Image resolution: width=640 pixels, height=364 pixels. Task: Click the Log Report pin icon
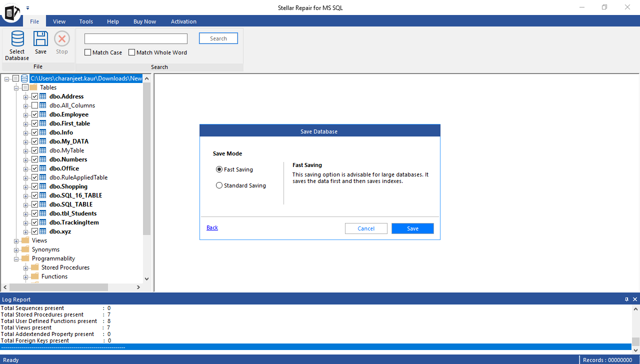point(627,299)
